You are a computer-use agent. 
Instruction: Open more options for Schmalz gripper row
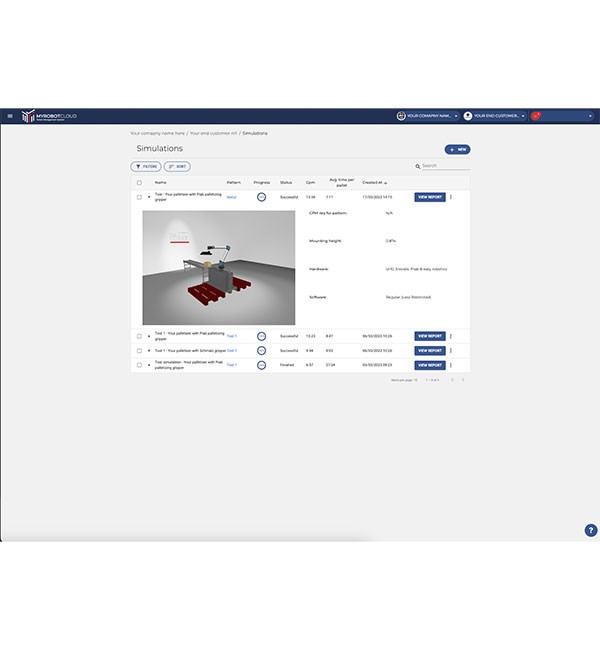451,351
